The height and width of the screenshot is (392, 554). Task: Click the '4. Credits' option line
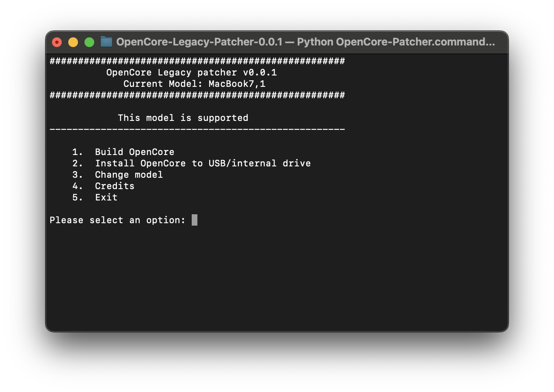104,186
